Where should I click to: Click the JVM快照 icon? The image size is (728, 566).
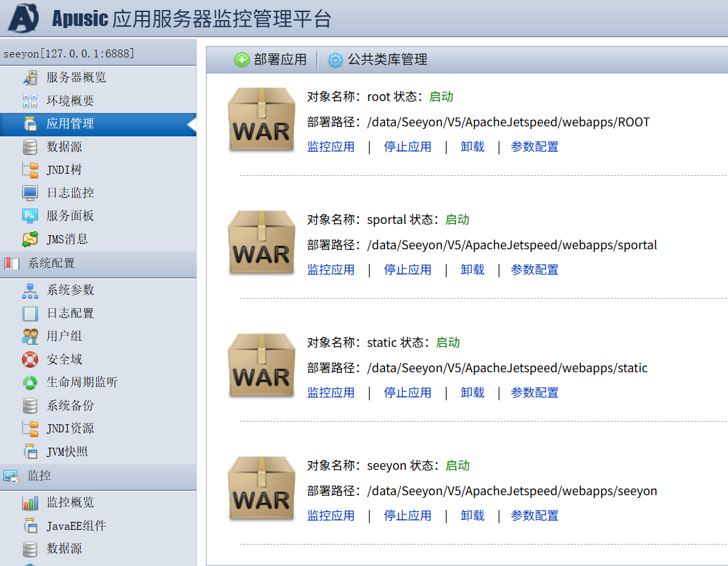[30, 452]
